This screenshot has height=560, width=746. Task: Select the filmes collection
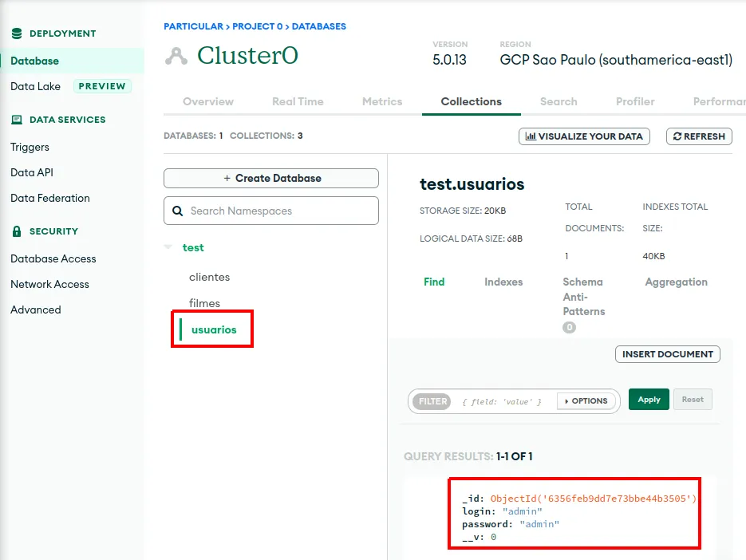(x=204, y=303)
